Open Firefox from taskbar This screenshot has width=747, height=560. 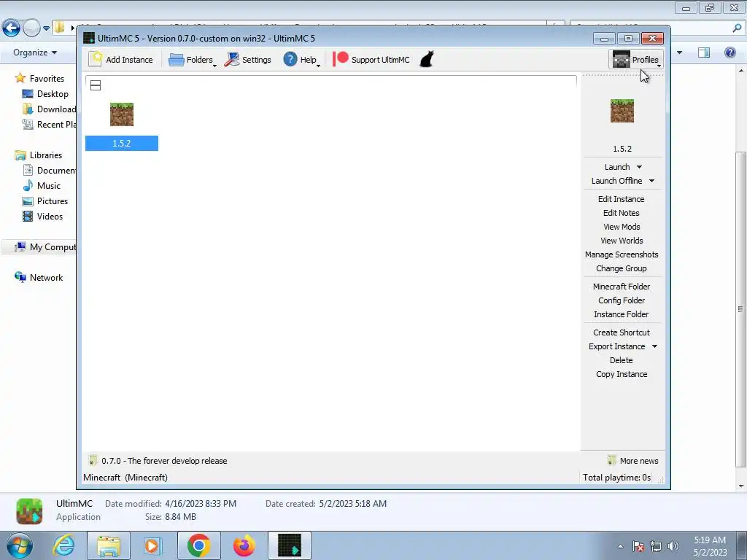tap(244, 545)
